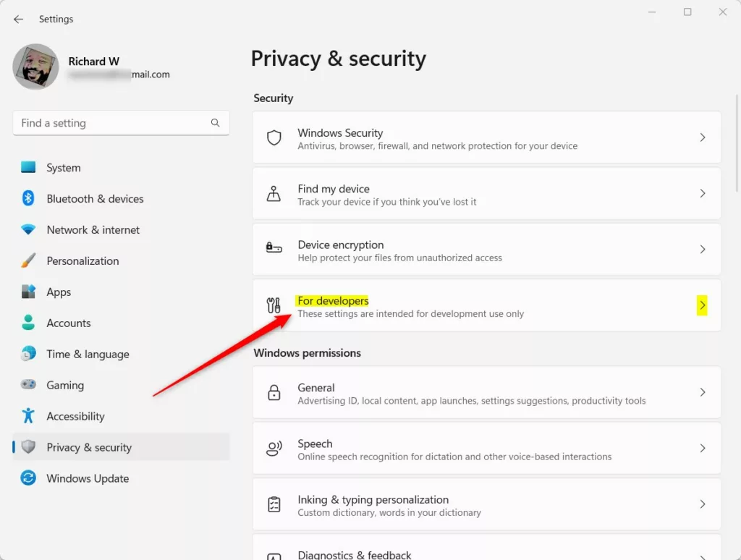
Task: Click 'Antivirus, browser, firewall' description text
Action: (438, 146)
